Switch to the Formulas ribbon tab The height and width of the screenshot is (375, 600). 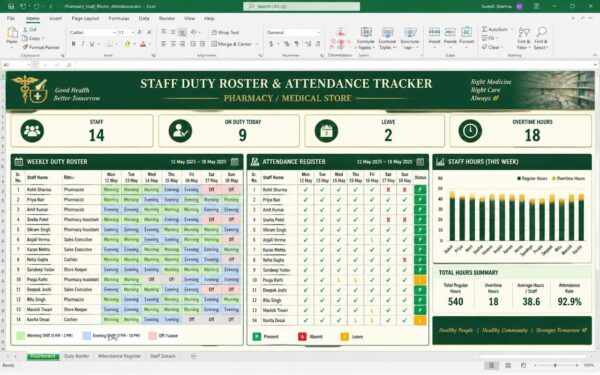click(119, 18)
